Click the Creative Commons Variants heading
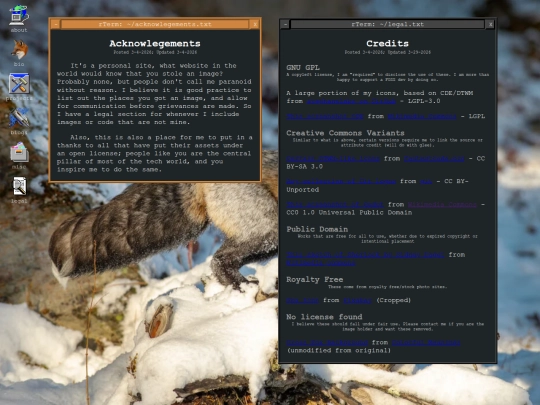 (x=345, y=133)
